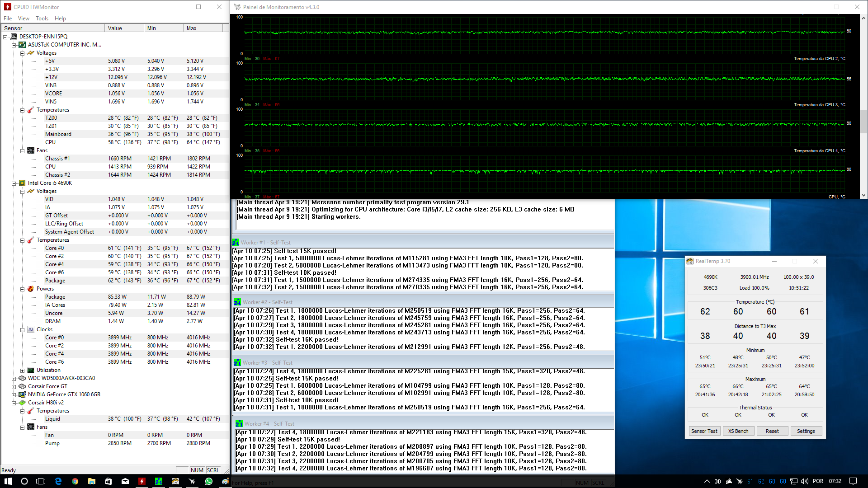The width and height of the screenshot is (868, 488).
Task: Click the Reset button in RealTemp
Action: click(772, 431)
